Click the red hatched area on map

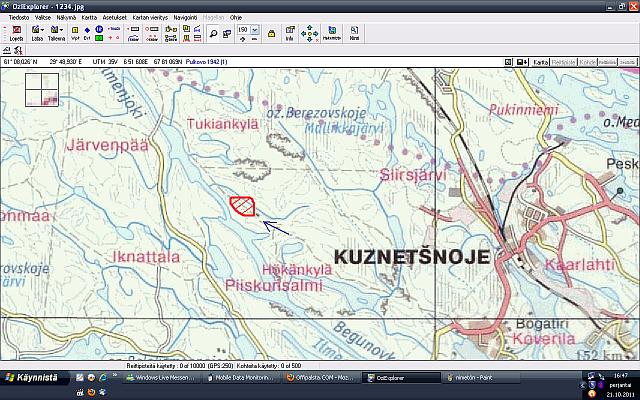(241, 205)
